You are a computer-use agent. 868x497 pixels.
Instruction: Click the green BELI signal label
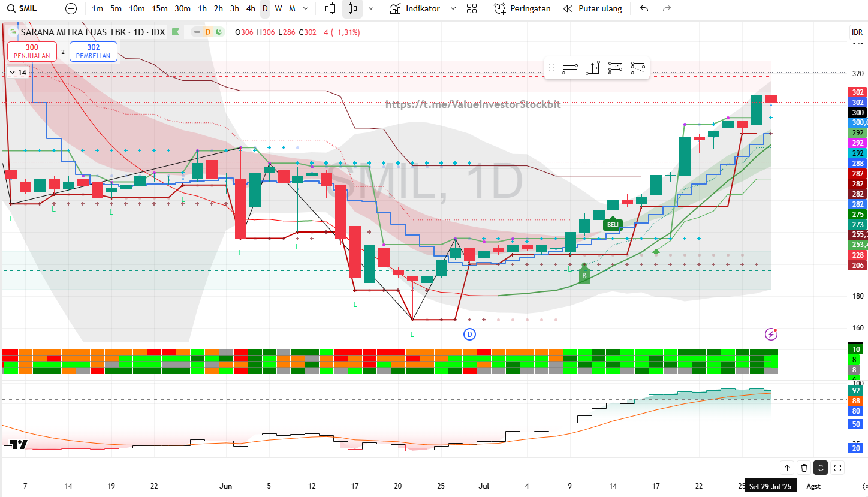click(613, 225)
